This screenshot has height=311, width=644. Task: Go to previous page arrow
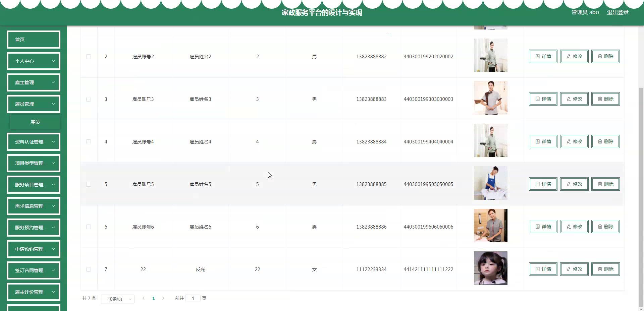coord(144,298)
